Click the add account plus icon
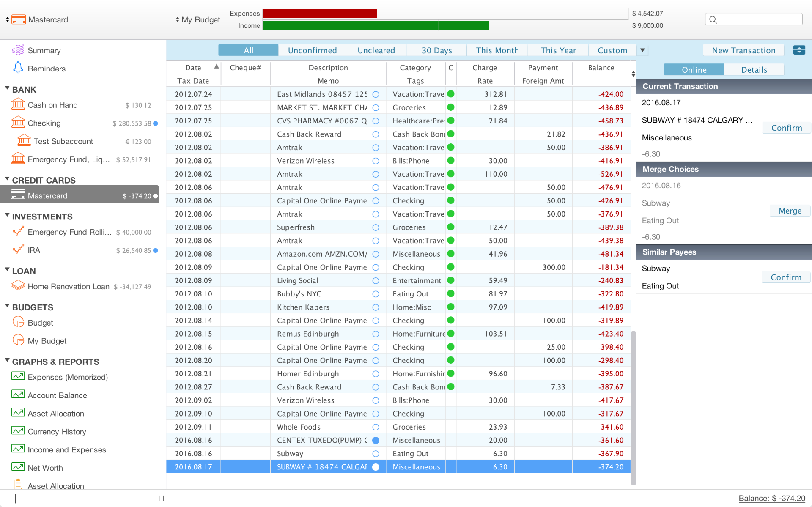 click(15, 499)
